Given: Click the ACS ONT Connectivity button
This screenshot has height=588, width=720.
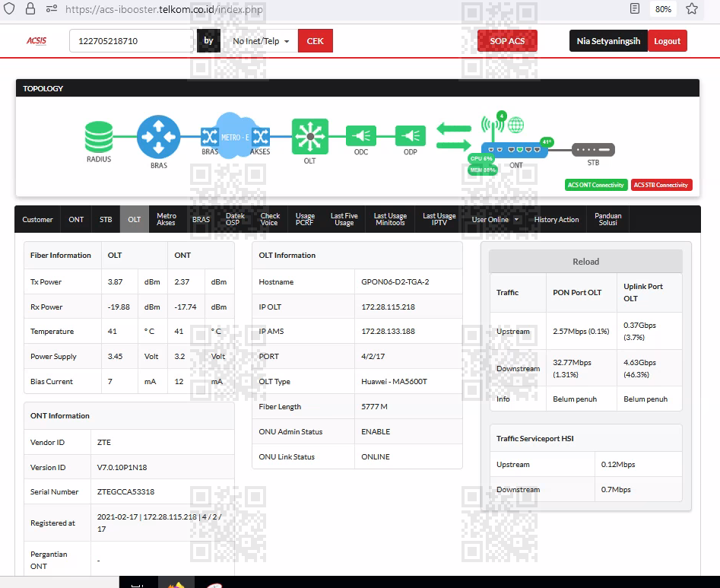Looking at the screenshot, I should (x=595, y=185).
